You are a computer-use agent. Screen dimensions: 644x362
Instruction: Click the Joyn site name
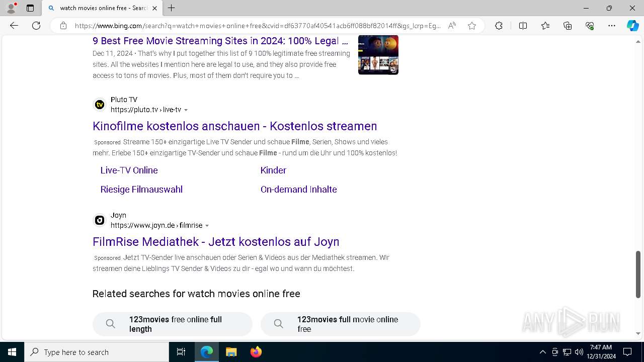(x=118, y=215)
